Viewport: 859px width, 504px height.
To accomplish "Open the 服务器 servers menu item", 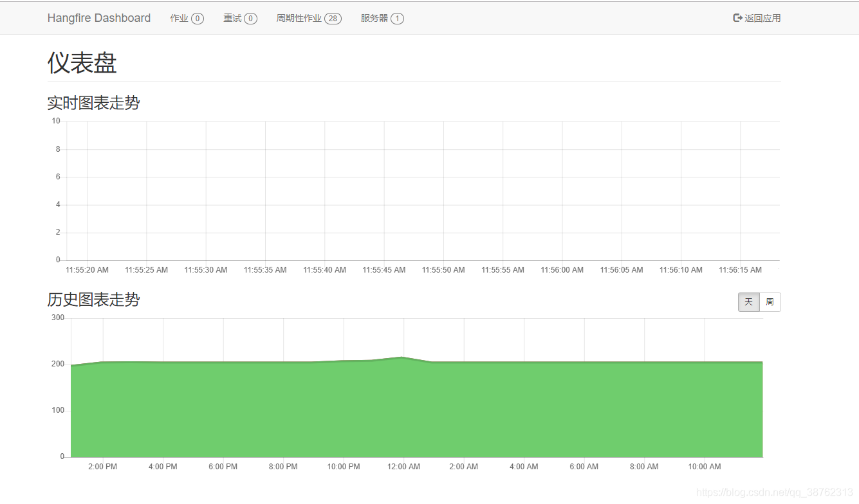I will point(382,18).
